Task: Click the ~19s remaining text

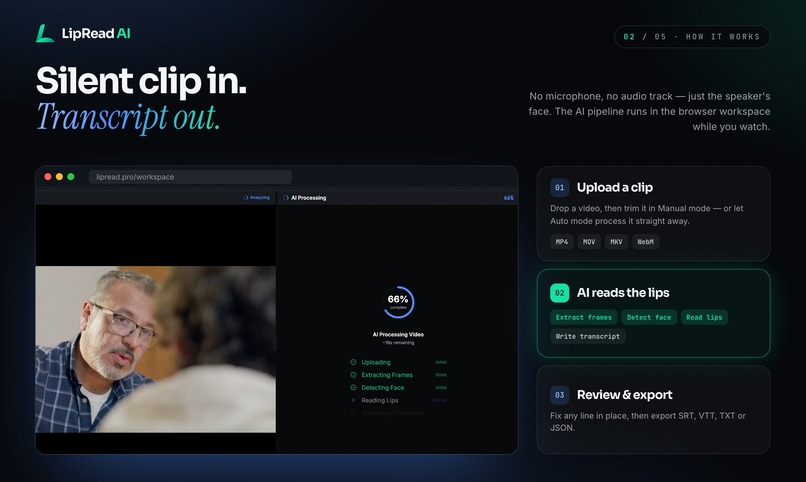Action: (398, 343)
